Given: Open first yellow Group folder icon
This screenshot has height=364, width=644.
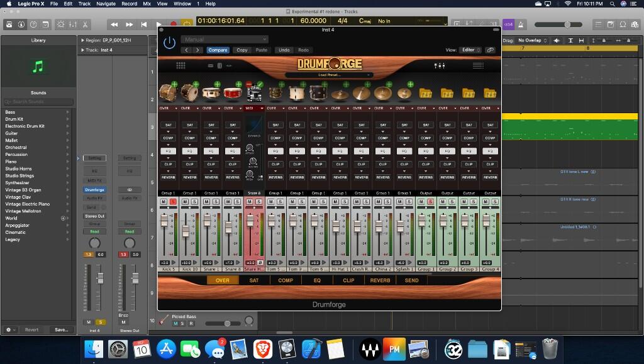Looking at the screenshot, I should [x=426, y=94].
